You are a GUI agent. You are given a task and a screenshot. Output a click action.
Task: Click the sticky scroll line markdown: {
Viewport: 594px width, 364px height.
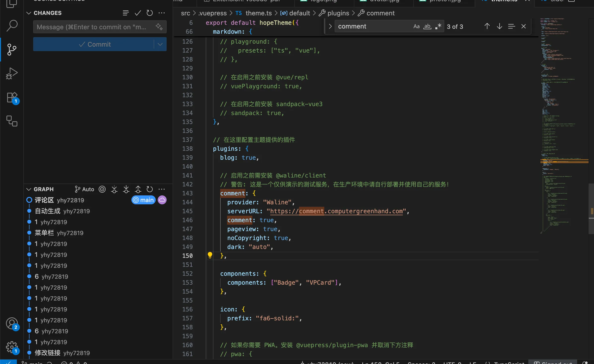pyautogui.click(x=232, y=31)
